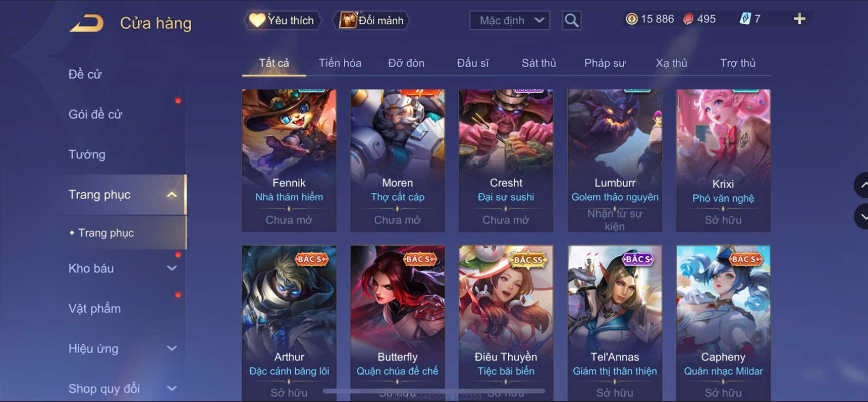Tap the gold coin currency icon

pos(631,19)
